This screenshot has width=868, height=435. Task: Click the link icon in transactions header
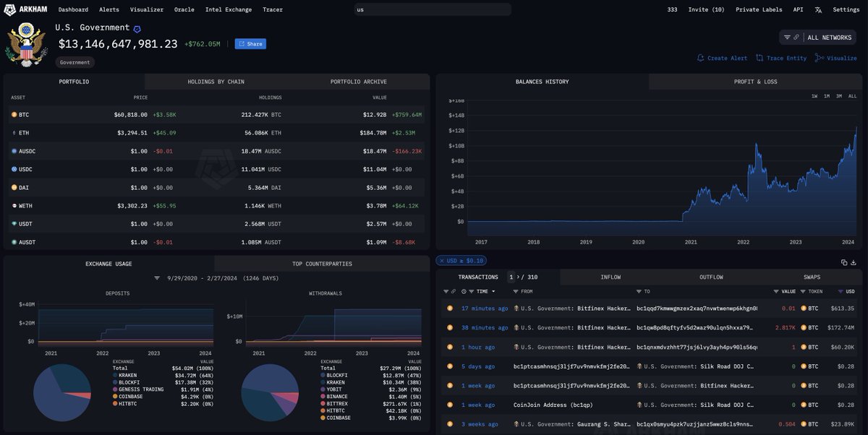coord(454,291)
